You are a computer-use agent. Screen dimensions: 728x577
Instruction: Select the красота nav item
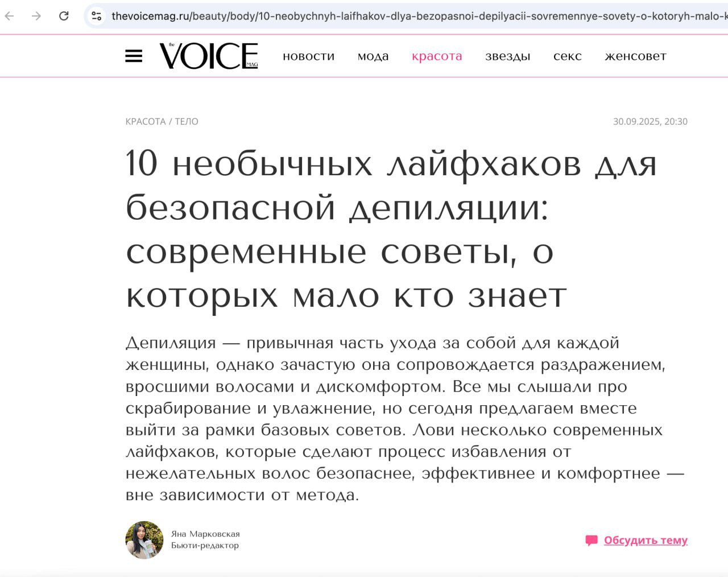(437, 56)
